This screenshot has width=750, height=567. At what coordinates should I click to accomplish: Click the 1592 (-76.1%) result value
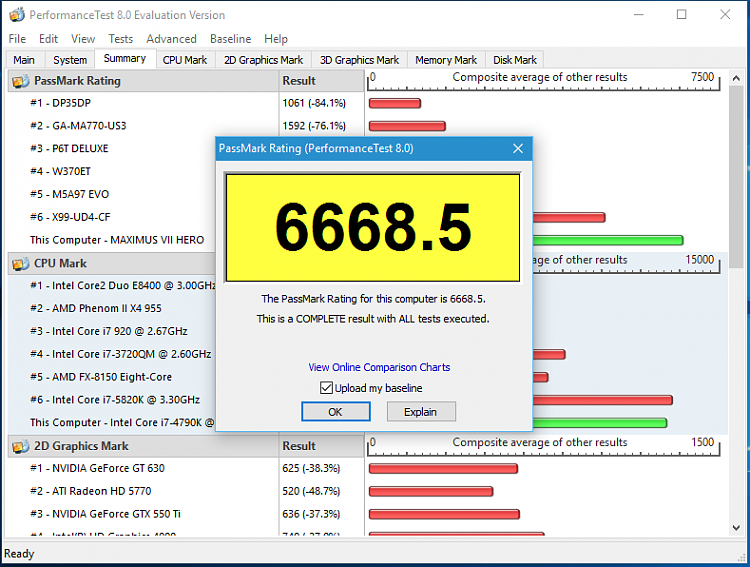pos(314,126)
